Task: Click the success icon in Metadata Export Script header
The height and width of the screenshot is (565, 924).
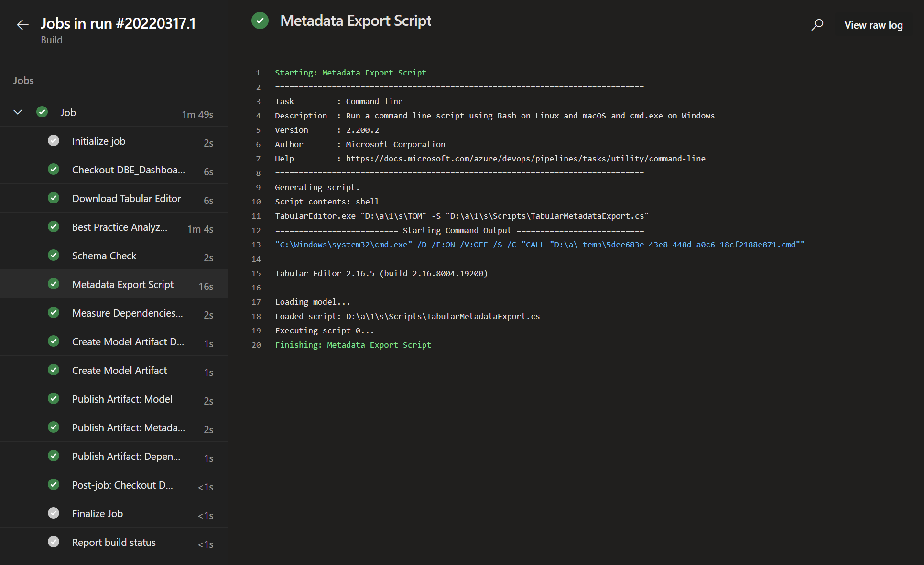Action: [260, 21]
